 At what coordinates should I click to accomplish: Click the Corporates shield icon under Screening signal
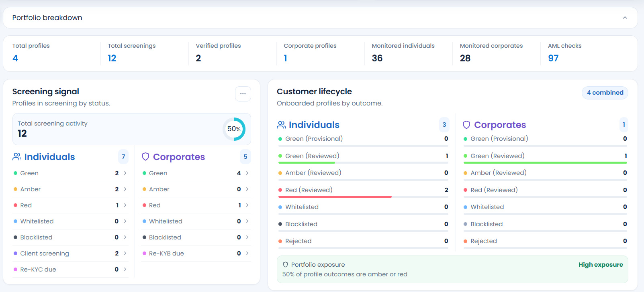(x=145, y=157)
